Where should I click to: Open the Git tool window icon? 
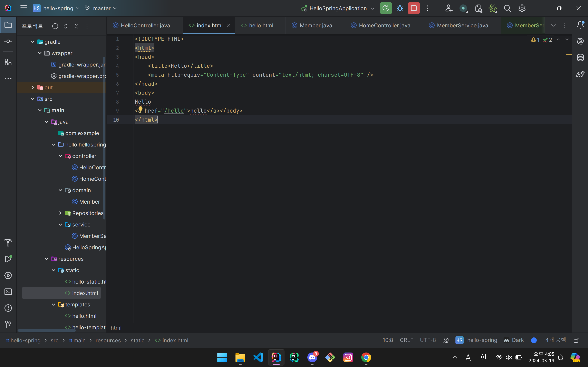[x=8, y=324]
